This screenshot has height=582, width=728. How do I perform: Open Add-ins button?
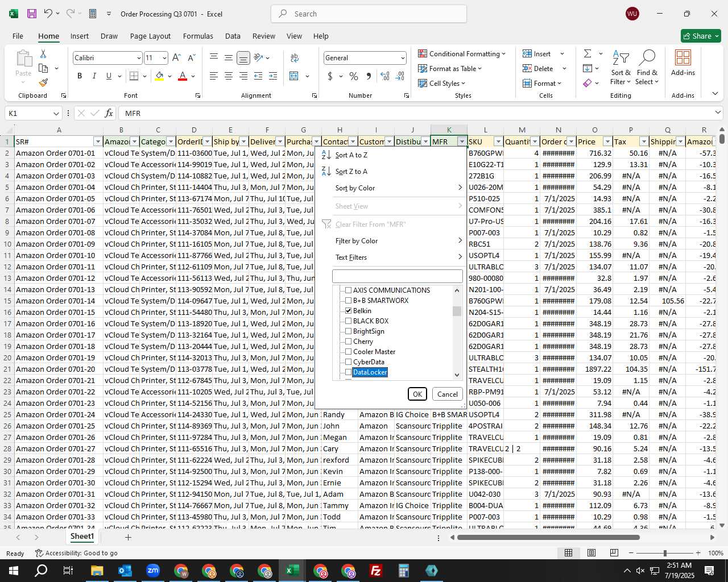pyautogui.click(x=682, y=63)
